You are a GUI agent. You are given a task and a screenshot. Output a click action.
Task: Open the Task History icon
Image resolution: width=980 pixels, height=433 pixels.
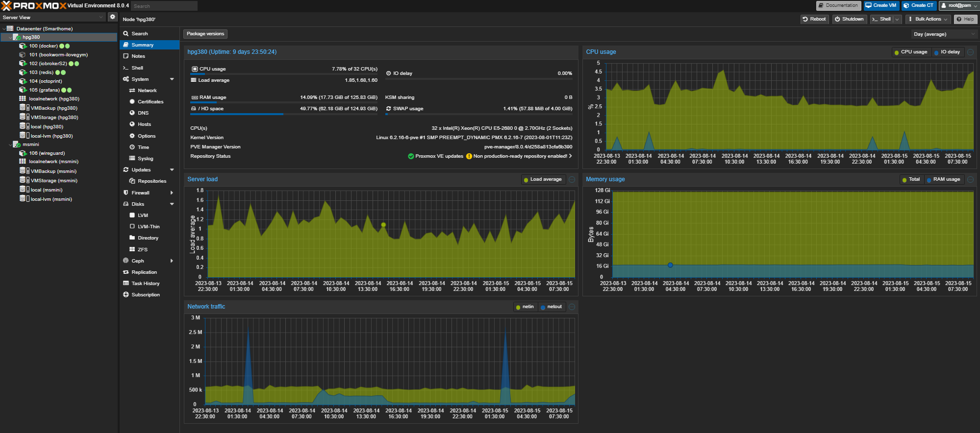[x=126, y=283]
